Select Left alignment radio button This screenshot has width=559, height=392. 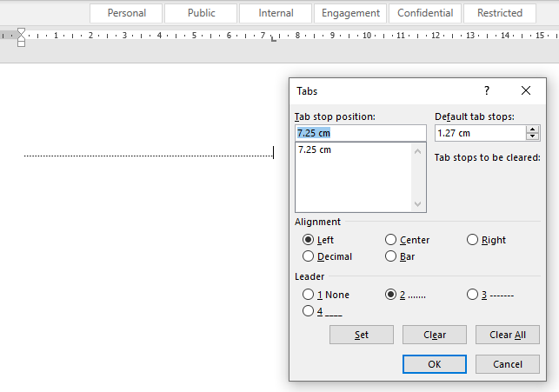(x=309, y=240)
